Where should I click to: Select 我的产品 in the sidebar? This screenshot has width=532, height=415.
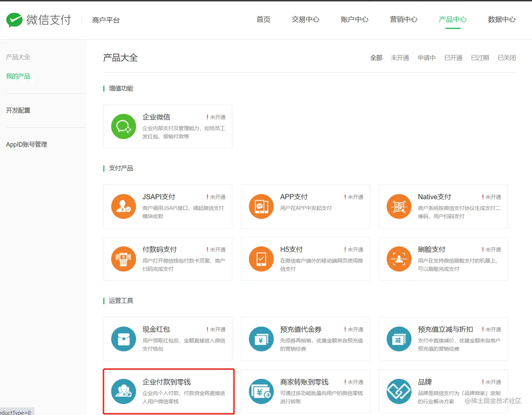tap(18, 76)
